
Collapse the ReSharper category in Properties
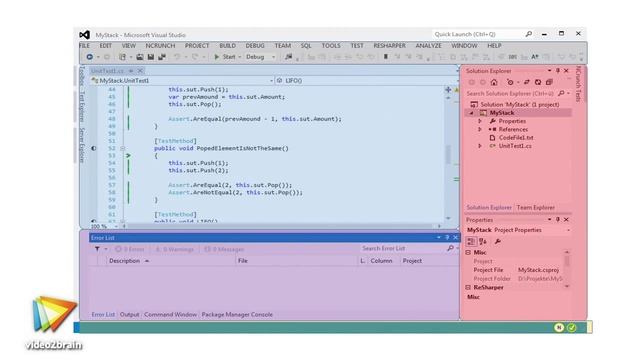468,288
